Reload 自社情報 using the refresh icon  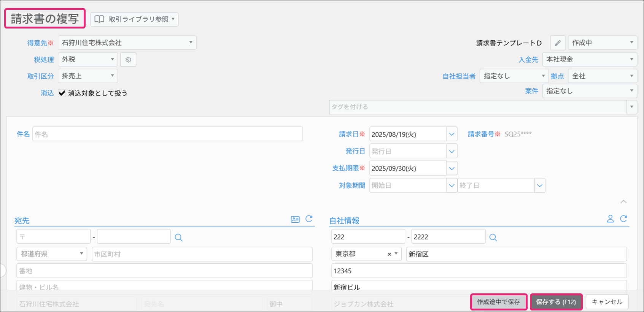[x=623, y=219]
